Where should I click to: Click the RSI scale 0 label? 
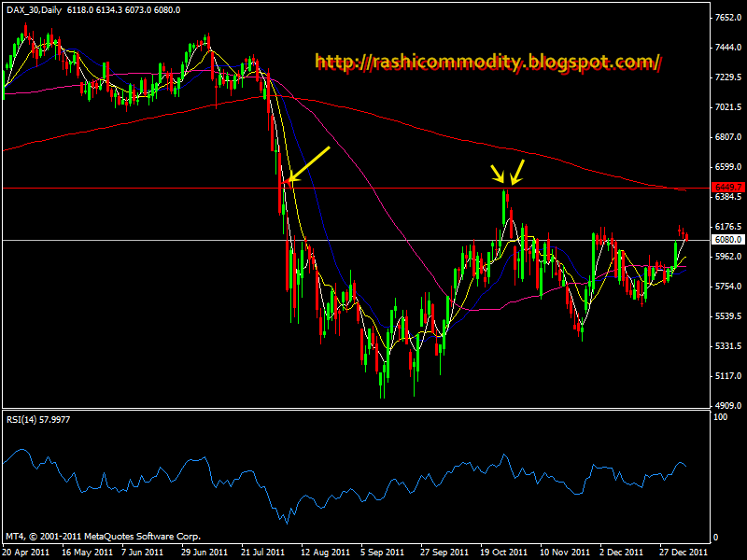pos(715,538)
